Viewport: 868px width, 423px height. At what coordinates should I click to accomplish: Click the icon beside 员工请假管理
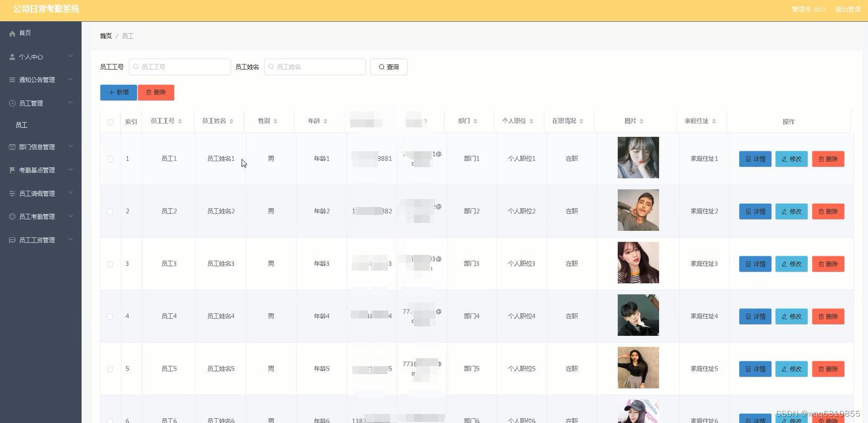click(12, 194)
